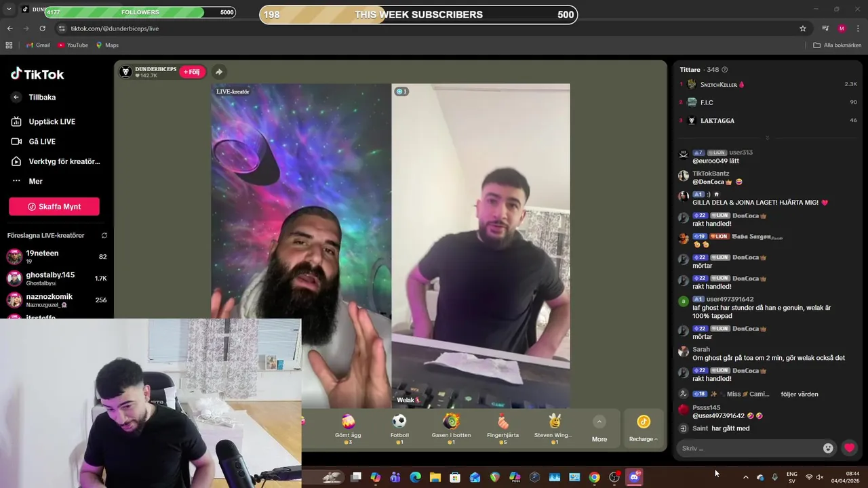The image size is (868, 488).
Task: Send a like with the heart button
Action: (x=849, y=448)
